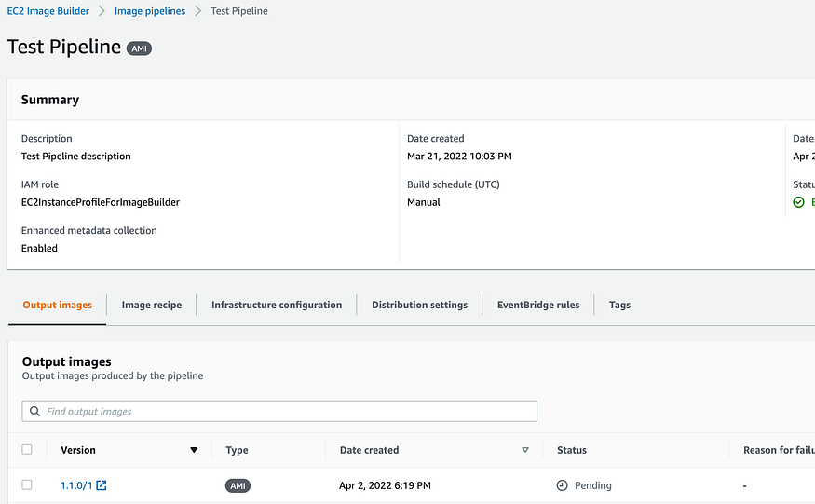The width and height of the screenshot is (815, 504).
Task: Click the 'Output images produced by the pipeline' text
Action: click(x=113, y=375)
